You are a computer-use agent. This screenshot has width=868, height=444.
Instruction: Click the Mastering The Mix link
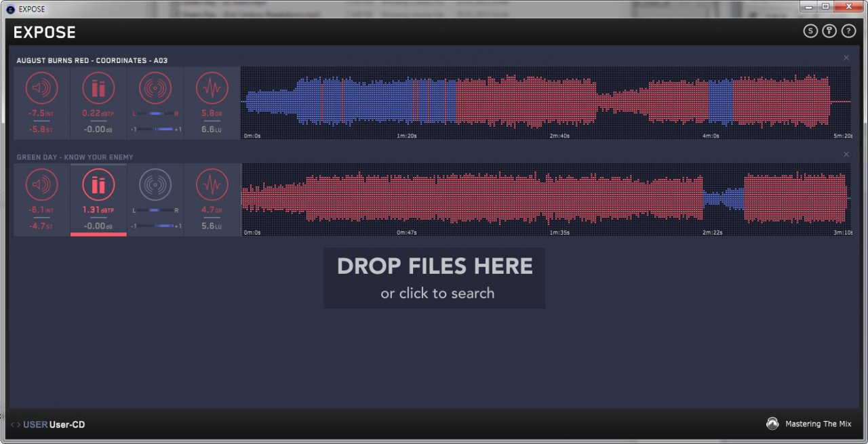[x=818, y=424]
